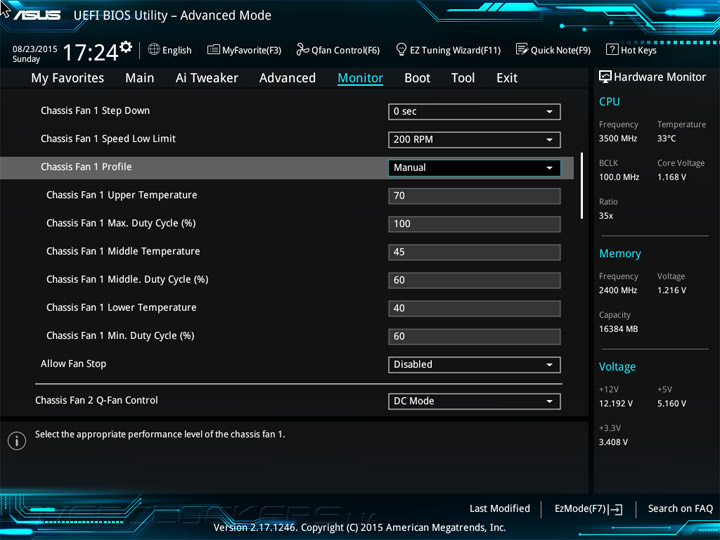Image resolution: width=720 pixels, height=540 pixels.
Task: Click the Upper Temperature field showing 70
Action: (x=474, y=196)
